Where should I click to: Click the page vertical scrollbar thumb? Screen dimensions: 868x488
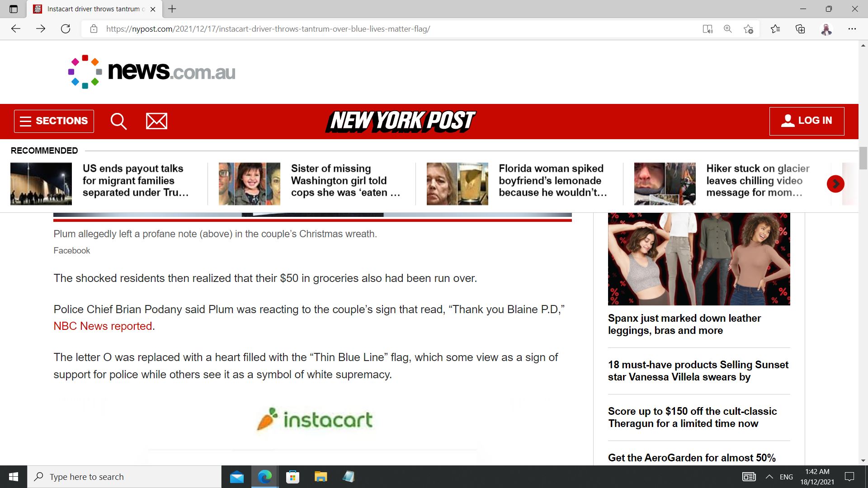pos(863,158)
